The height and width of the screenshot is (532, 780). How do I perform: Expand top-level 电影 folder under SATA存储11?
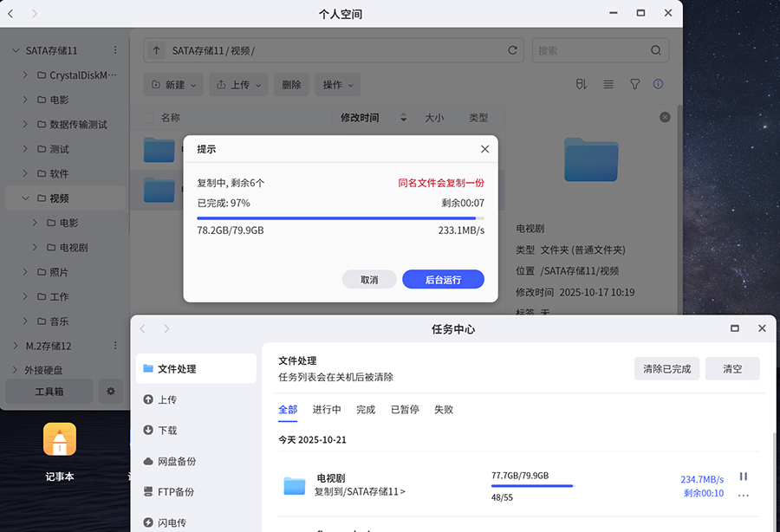click(x=25, y=100)
